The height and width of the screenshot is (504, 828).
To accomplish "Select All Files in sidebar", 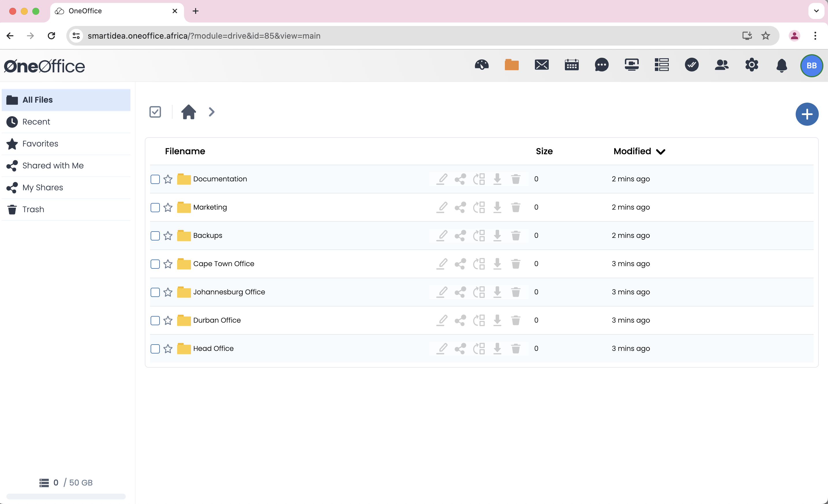I will coord(66,100).
